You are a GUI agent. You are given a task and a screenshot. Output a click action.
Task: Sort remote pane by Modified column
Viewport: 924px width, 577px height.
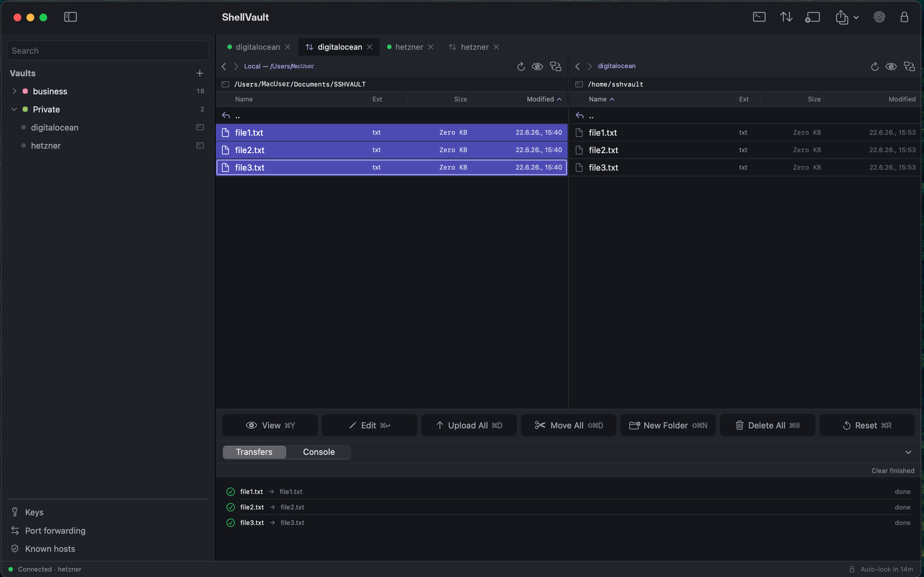coord(902,99)
